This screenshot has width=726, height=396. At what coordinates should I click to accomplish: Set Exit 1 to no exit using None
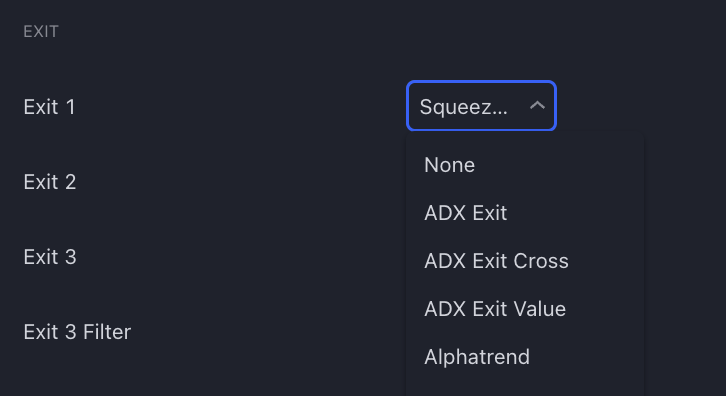pos(525,165)
